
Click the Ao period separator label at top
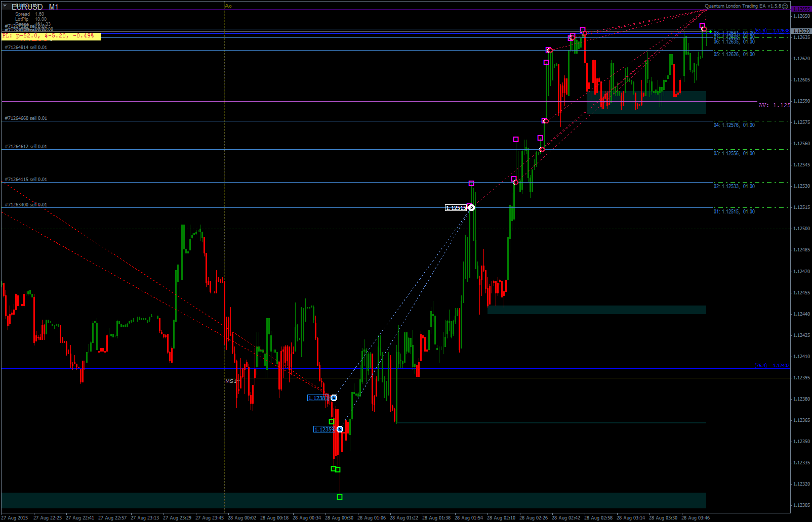(228, 6)
